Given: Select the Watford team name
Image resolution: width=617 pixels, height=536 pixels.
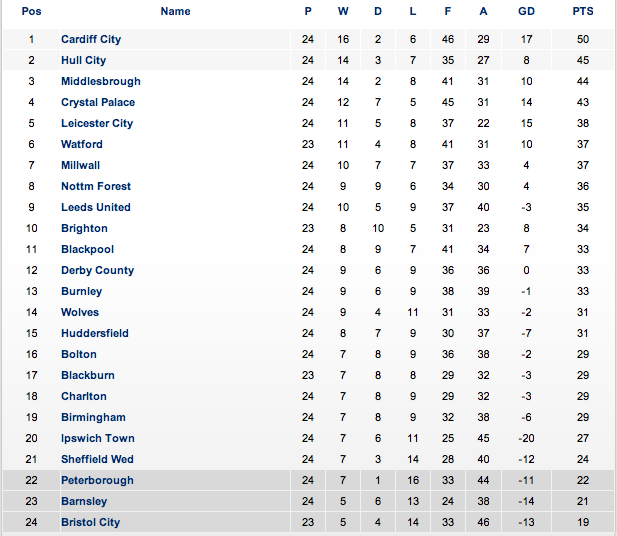Looking at the screenshot, I should pyautogui.click(x=81, y=144).
